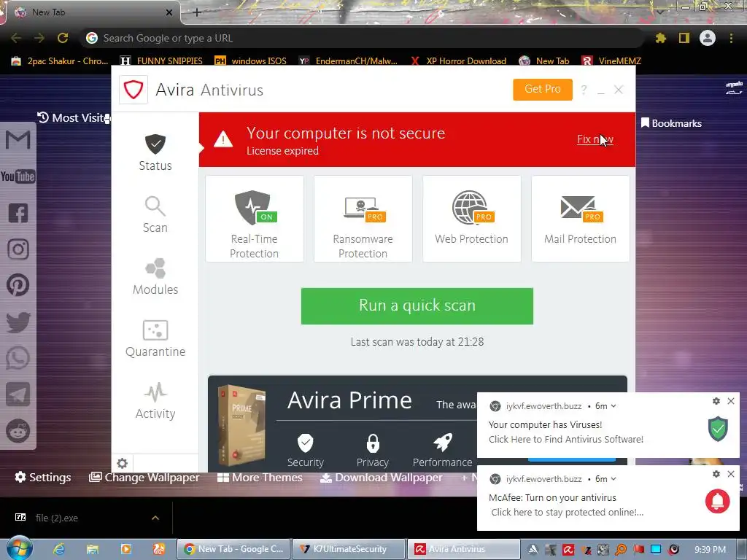This screenshot has width=747, height=560.
Task: Open EndermanCH/Malw... bookmark
Action: [348, 61]
